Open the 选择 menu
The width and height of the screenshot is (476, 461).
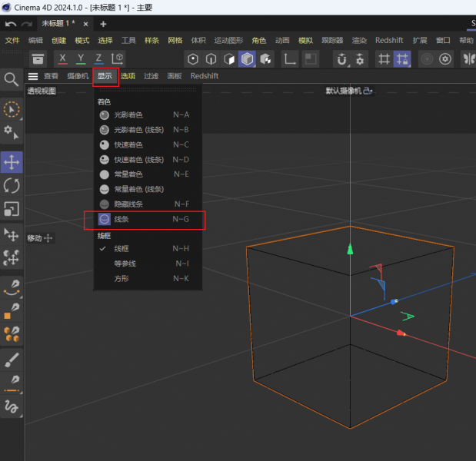pyautogui.click(x=105, y=40)
